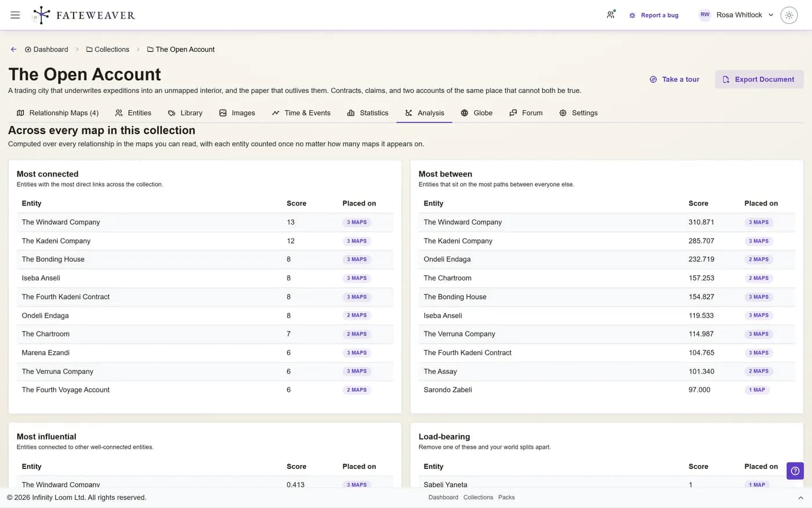Start the Take a tour guide
This screenshot has width=812, height=508.
(675, 80)
